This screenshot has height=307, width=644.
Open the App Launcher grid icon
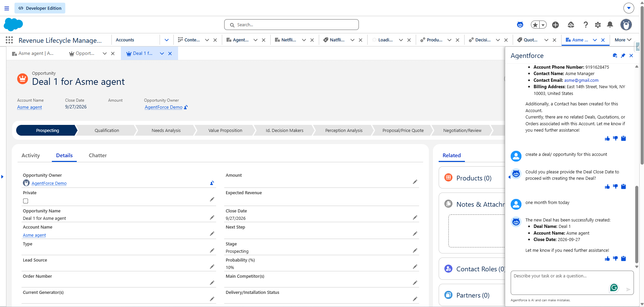click(9, 40)
